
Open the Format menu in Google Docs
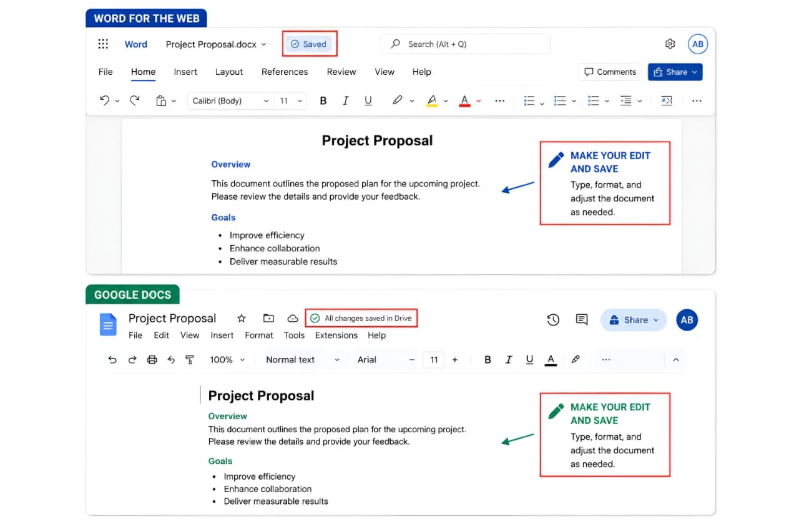pos(259,335)
